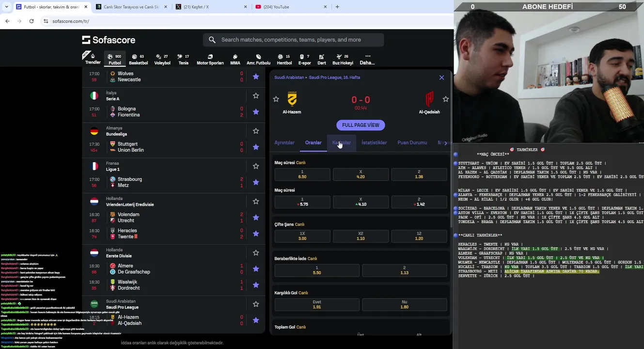This screenshot has height=349, width=644.
Task: Click the Al-Qadsiah team crest in details panel
Action: tap(429, 99)
